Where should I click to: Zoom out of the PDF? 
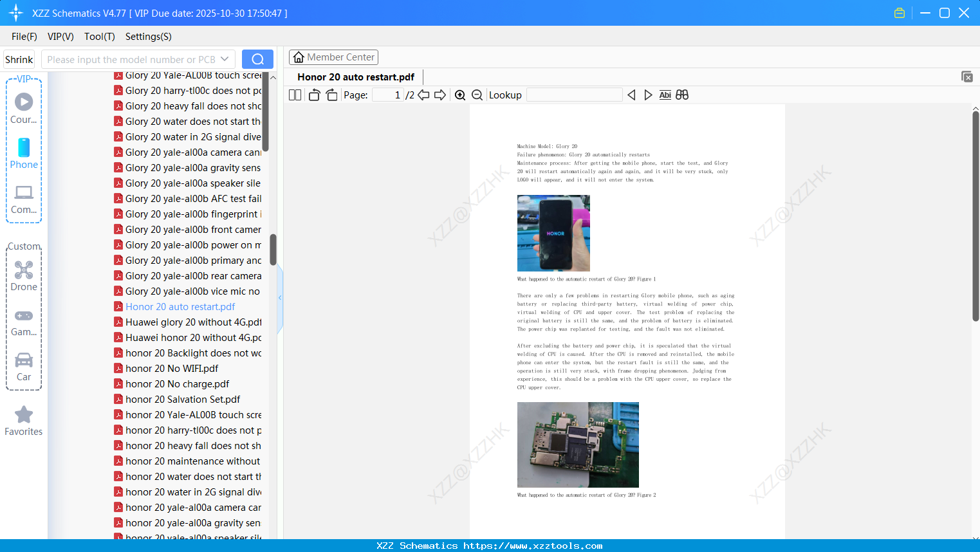click(x=477, y=95)
